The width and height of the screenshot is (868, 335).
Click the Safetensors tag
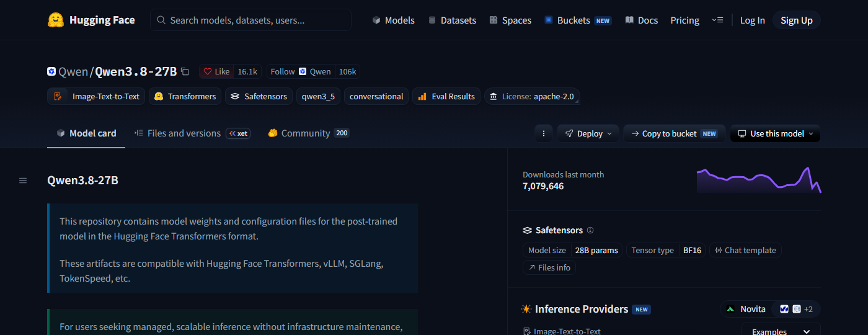point(259,96)
